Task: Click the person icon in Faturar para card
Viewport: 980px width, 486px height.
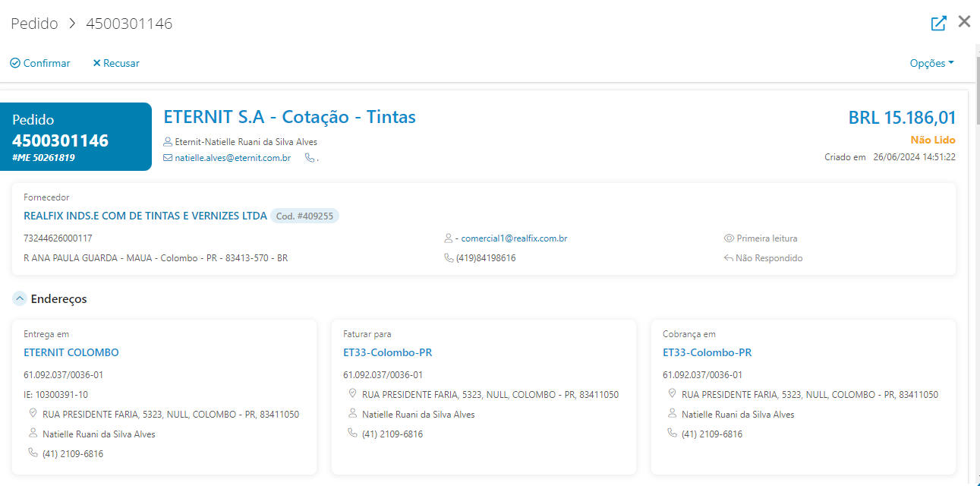Action: click(352, 414)
